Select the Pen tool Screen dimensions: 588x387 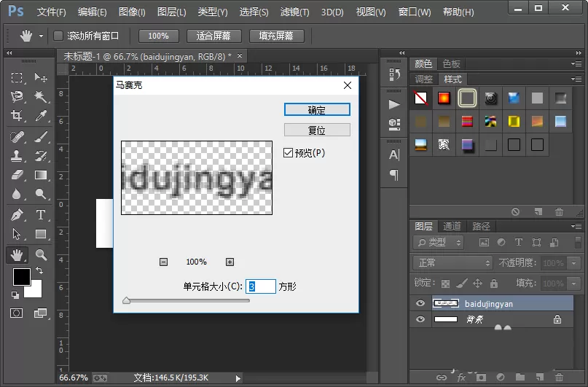click(x=17, y=215)
